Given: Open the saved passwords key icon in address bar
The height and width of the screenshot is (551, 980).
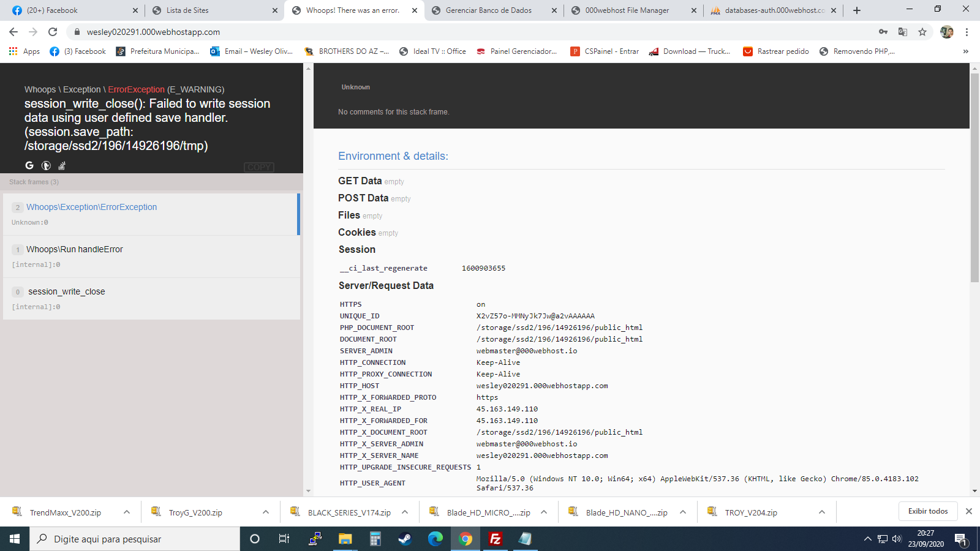Looking at the screenshot, I should click(884, 31).
